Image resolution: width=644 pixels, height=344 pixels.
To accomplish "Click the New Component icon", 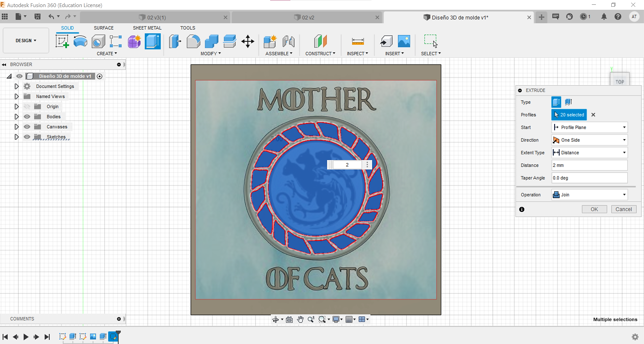I will tap(270, 41).
